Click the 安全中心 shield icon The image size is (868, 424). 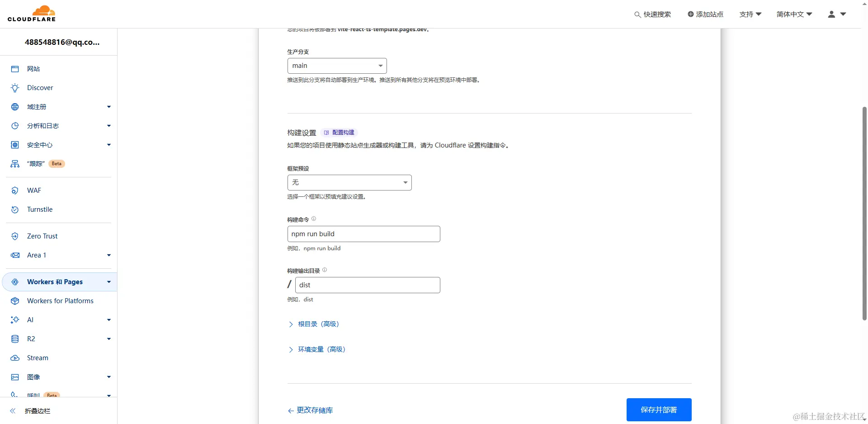tap(15, 145)
